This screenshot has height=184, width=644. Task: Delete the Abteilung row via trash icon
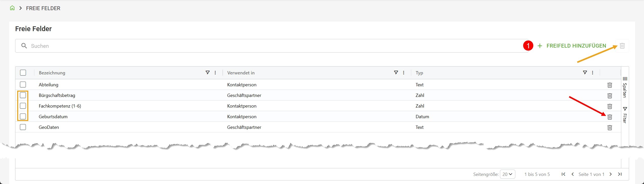610,85
